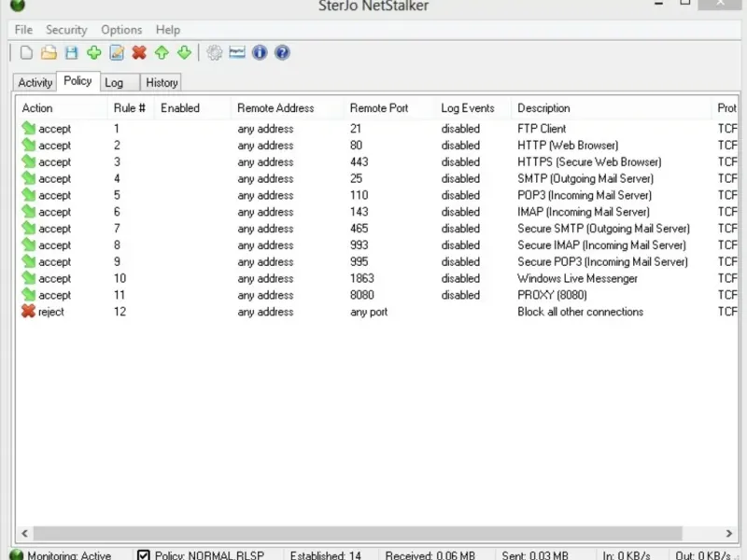This screenshot has width=747, height=560.
Task: Open the Security menu
Action: [66, 30]
